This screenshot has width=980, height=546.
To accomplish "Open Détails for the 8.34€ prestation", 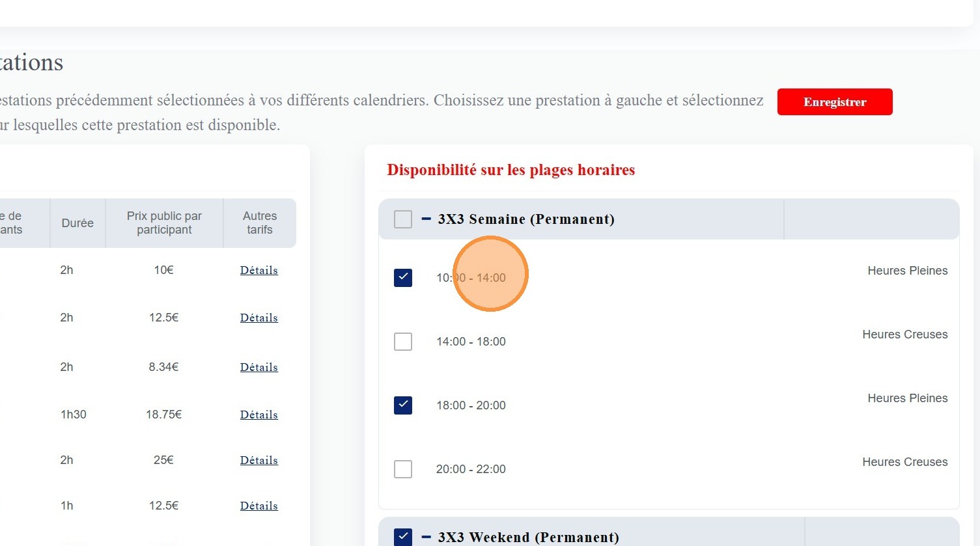I will click(259, 367).
